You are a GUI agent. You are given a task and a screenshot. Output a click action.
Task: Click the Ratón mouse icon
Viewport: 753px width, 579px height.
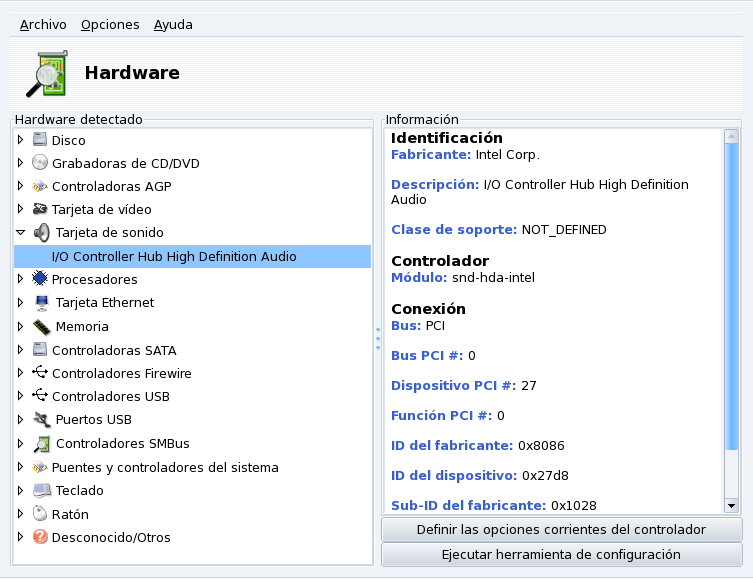tap(40, 514)
